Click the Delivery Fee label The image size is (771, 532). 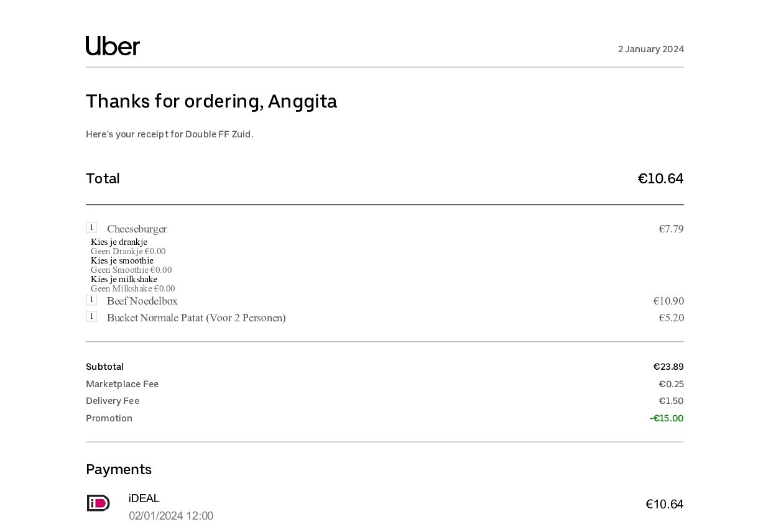coord(113,401)
